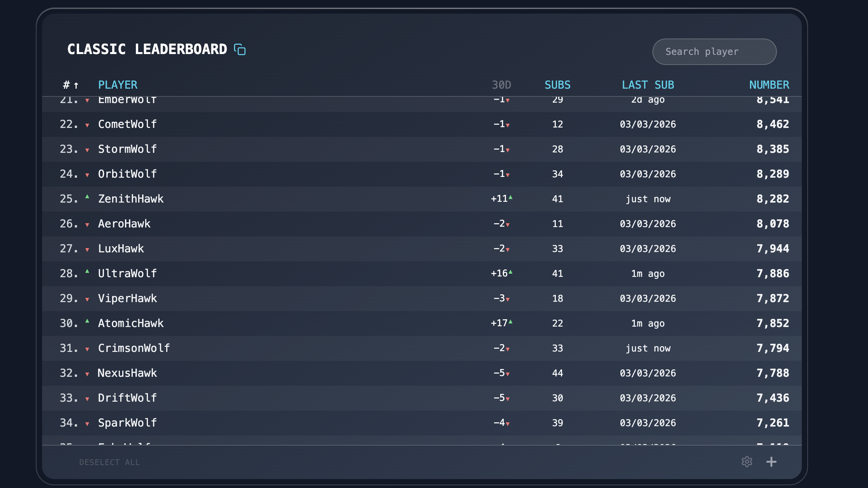Click DESELECT ALL
The image size is (868, 488).
pos(109,462)
